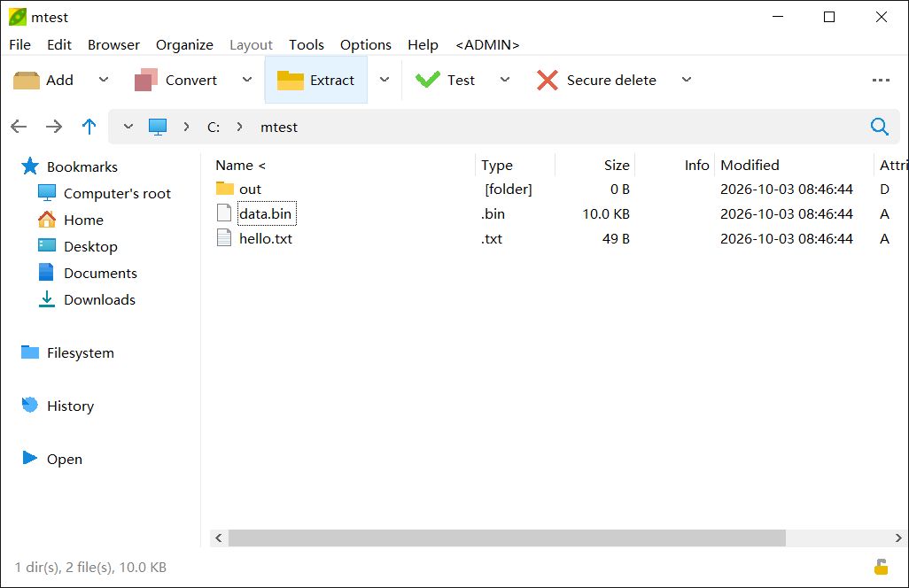Click the mtest breadcrumb segment
The height and width of the screenshot is (588, 909).
(279, 127)
